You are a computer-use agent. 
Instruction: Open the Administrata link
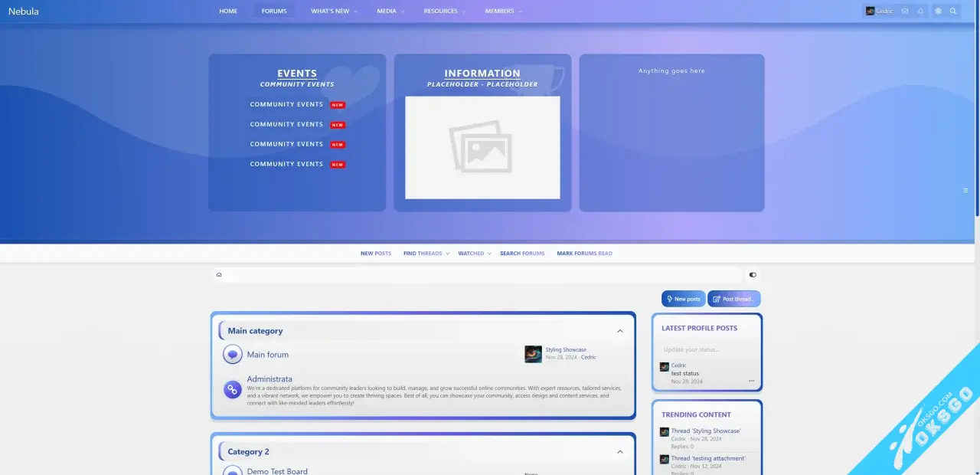[269, 379]
